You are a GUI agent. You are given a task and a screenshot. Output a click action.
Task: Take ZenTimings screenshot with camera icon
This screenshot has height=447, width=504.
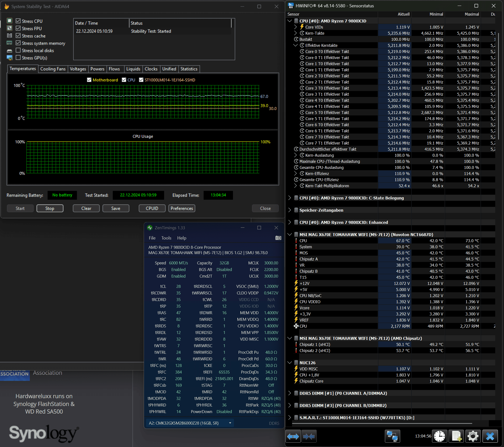tap(278, 238)
